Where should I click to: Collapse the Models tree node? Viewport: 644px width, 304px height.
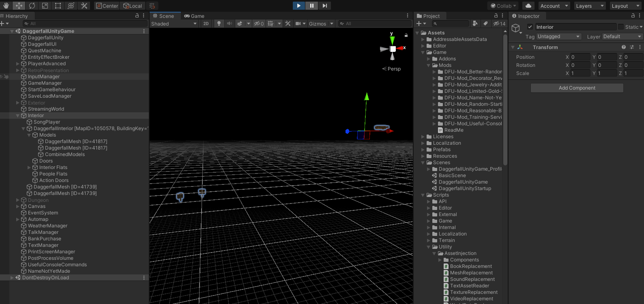tap(29, 135)
